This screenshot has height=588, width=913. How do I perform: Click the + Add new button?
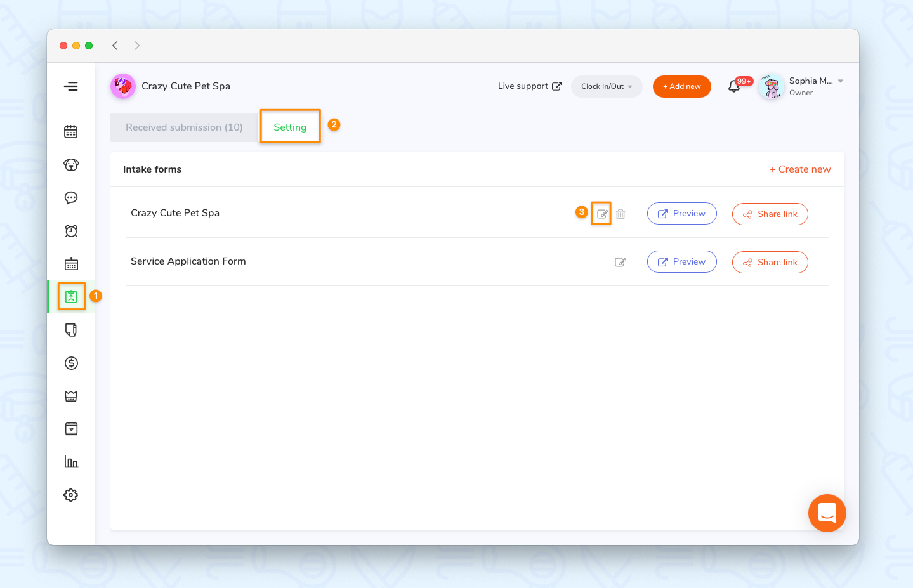pyautogui.click(x=682, y=86)
